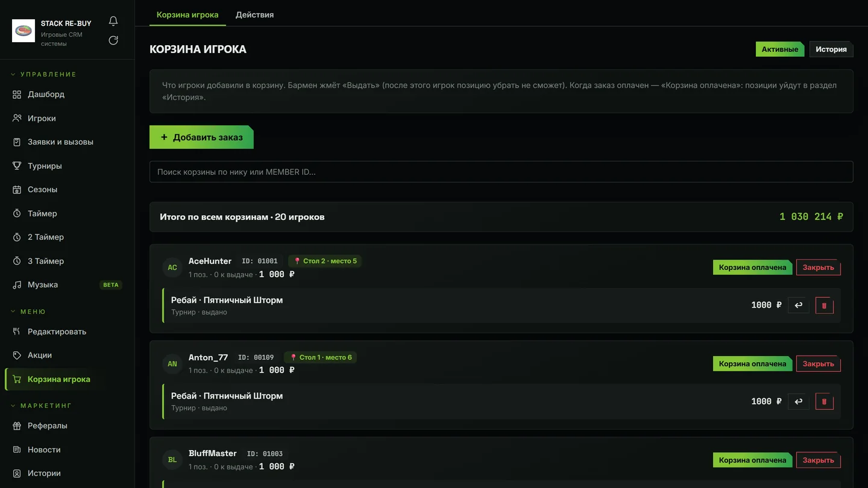Click AceHunter's Стол 2 · место 5 badge

pyautogui.click(x=325, y=261)
